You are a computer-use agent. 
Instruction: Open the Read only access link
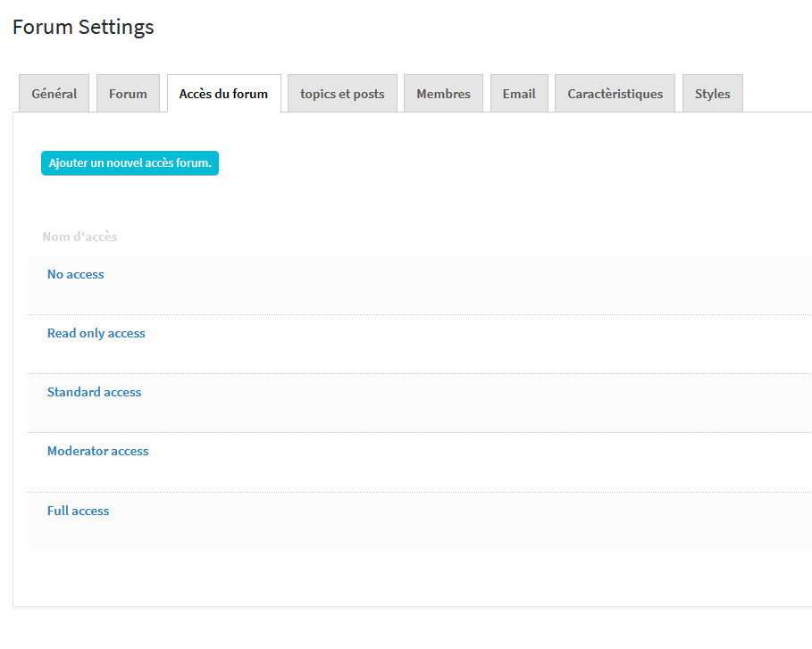[x=96, y=333]
